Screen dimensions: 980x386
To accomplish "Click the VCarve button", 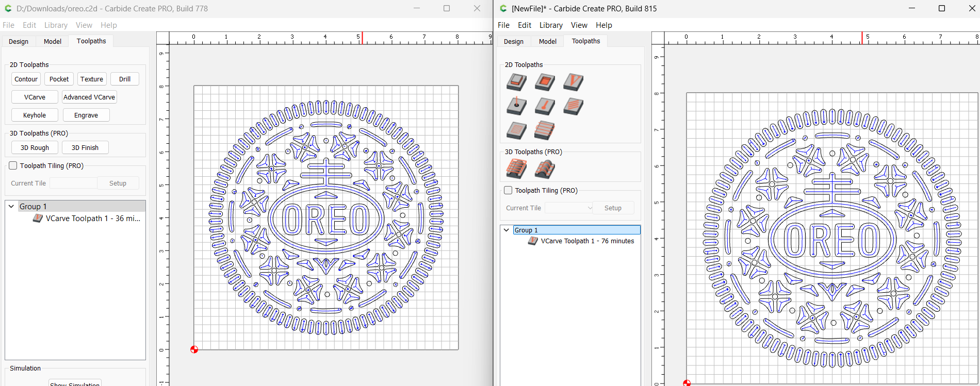I will (35, 97).
